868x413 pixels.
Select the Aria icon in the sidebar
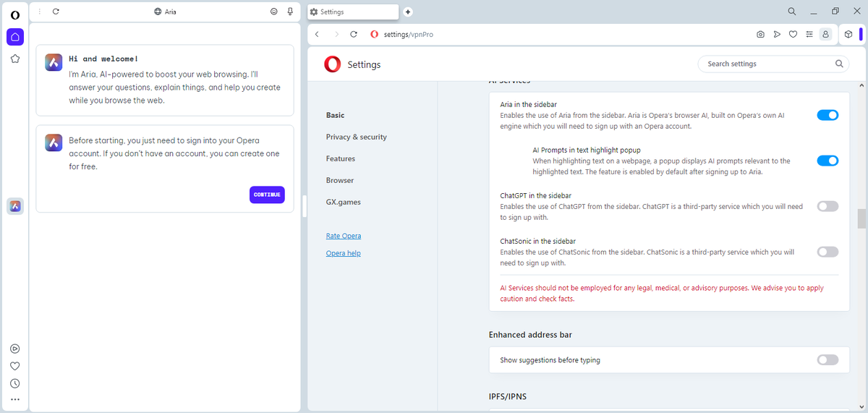click(15, 206)
